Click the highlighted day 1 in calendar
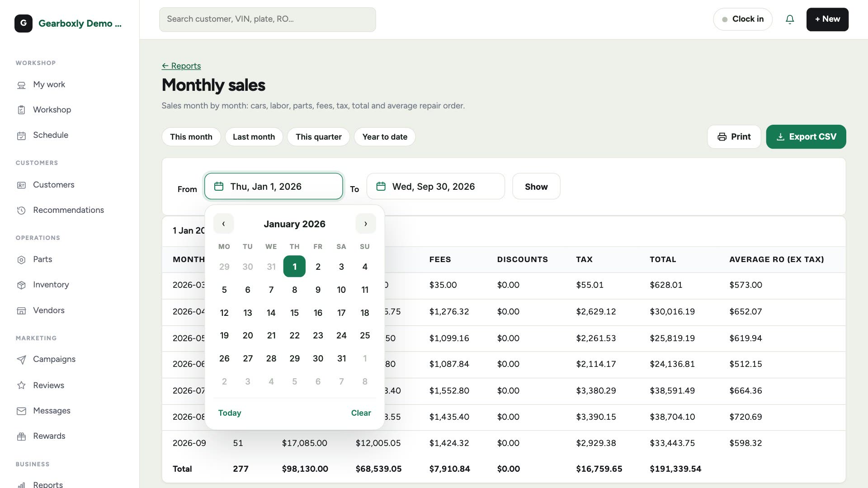The image size is (868, 488). pos(294,267)
